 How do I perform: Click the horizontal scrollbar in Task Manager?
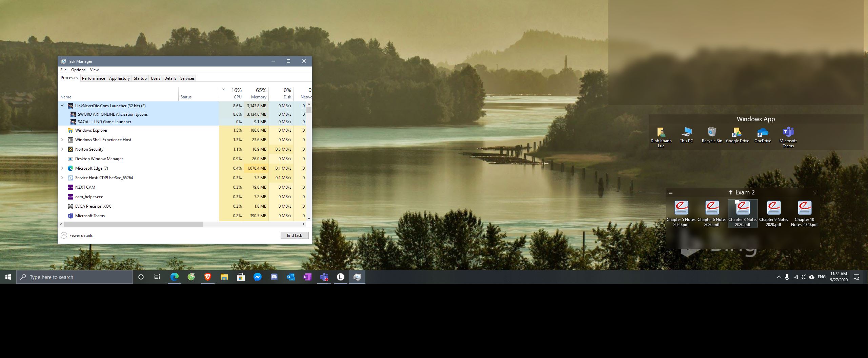pyautogui.click(x=134, y=224)
